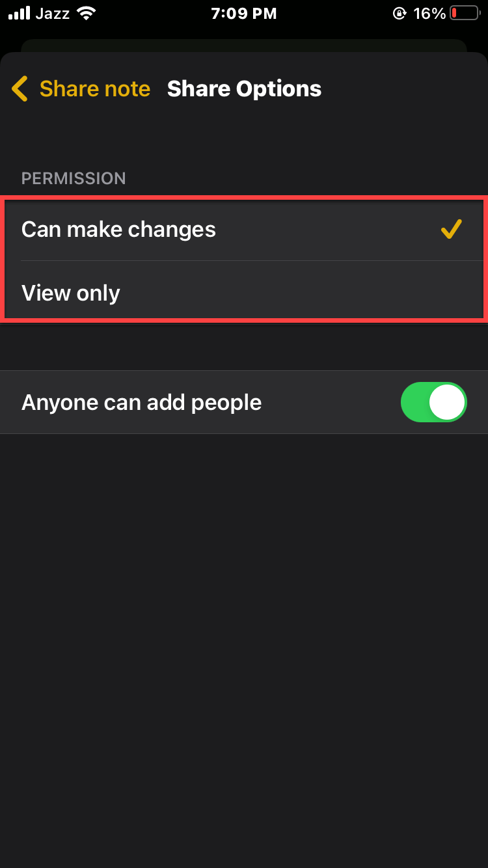Tap the yellow checkmark icon
Screen dimensions: 488x868
[x=451, y=229]
